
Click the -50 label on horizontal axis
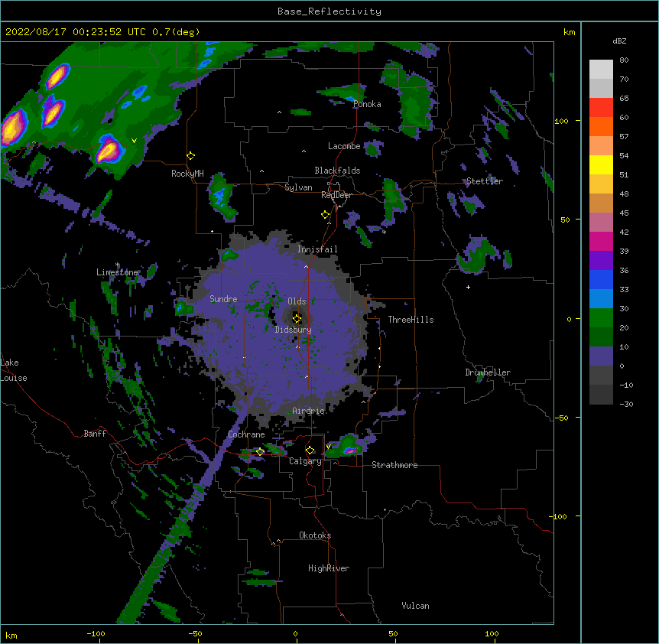[195, 633]
